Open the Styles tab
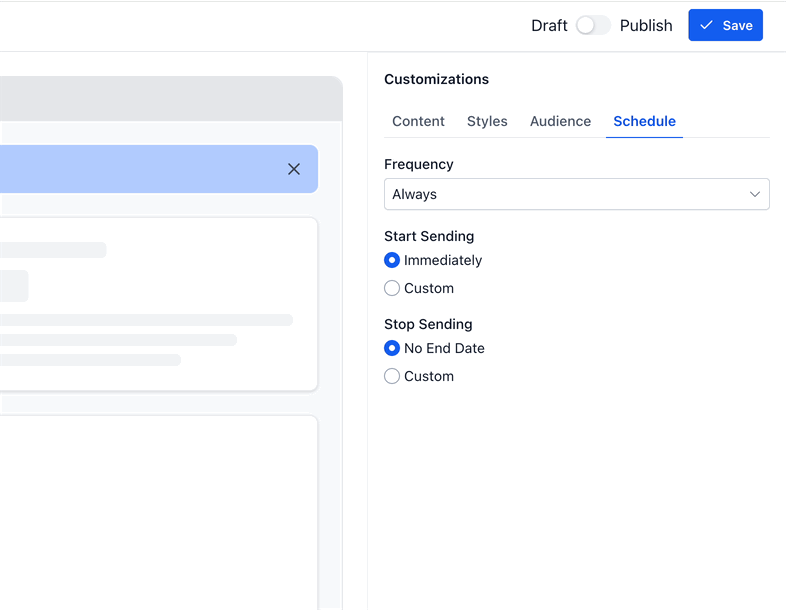Viewport: 786px width, 610px height. 487,121
